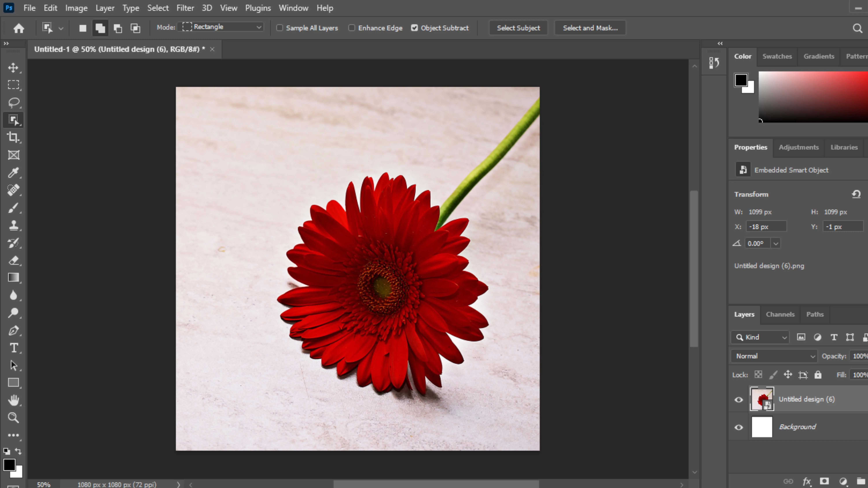Viewport: 868px width, 488px height.
Task: Select the Path Selection tool
Action: coord(13,365)
